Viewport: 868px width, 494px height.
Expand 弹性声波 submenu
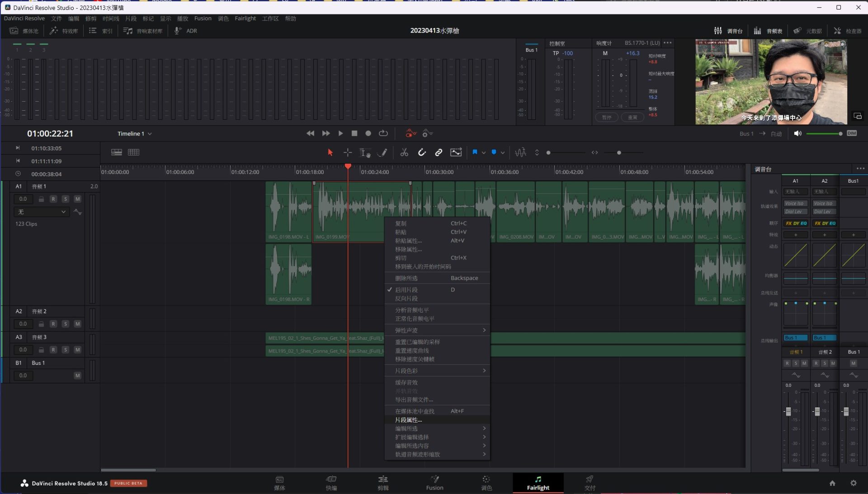437,330
